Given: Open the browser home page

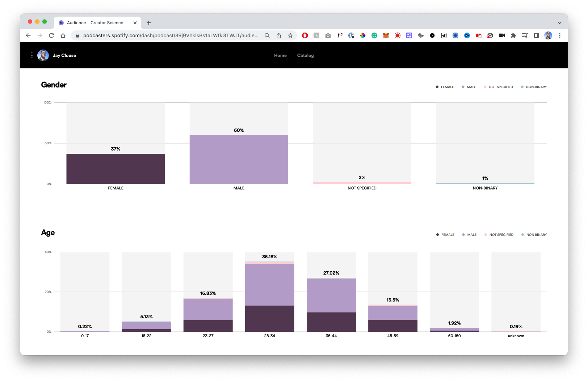Looking at the screenshot, I should [63, 35].
